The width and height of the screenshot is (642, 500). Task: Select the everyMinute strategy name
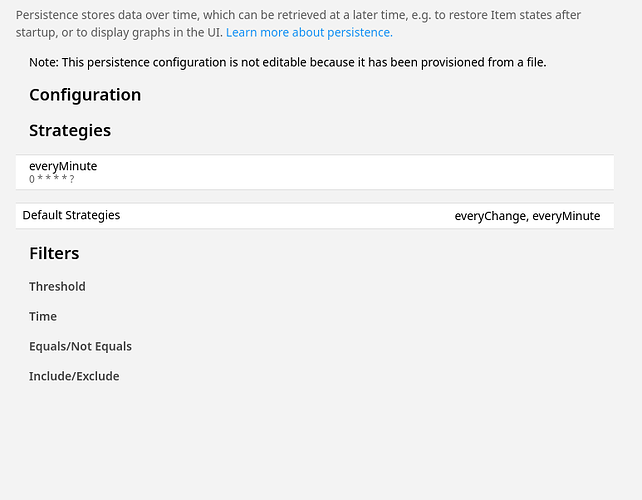63,166
